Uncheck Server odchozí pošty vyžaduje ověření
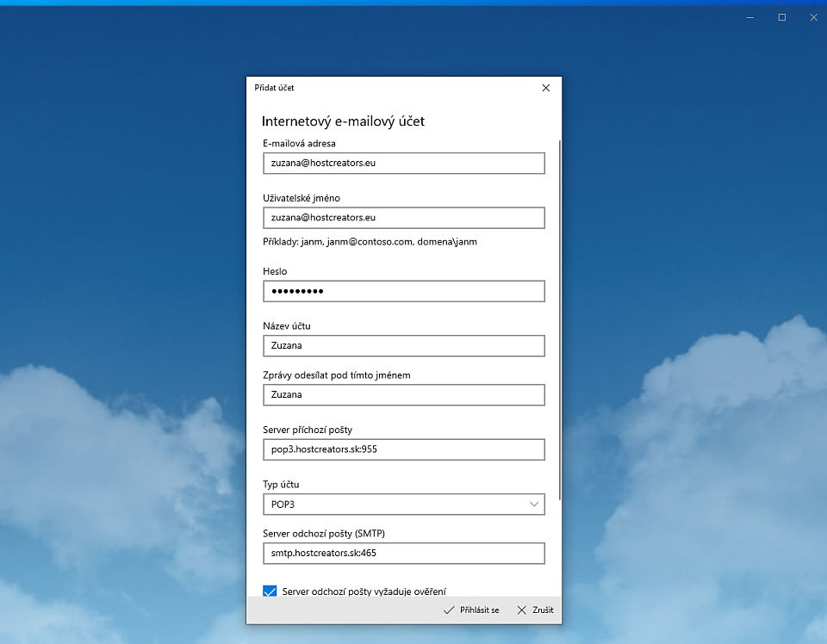 [x=270, y=591]
